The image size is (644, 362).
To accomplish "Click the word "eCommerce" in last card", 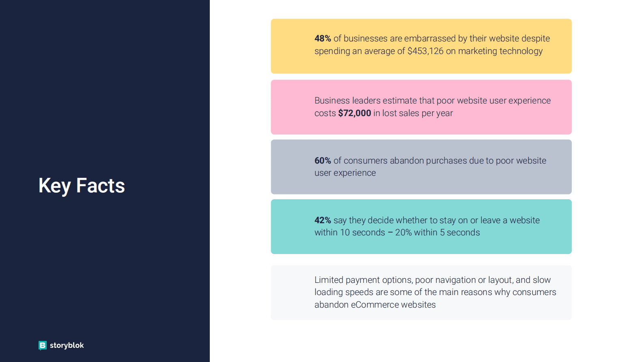I will tap(375, 305).
